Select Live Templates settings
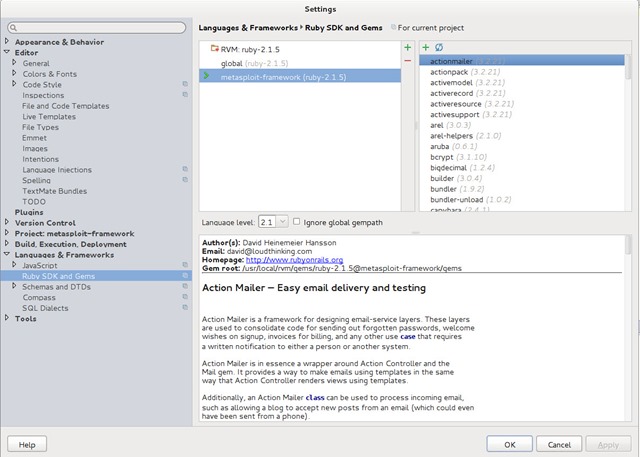Screen dimensions: 640x457 (49, 116)
